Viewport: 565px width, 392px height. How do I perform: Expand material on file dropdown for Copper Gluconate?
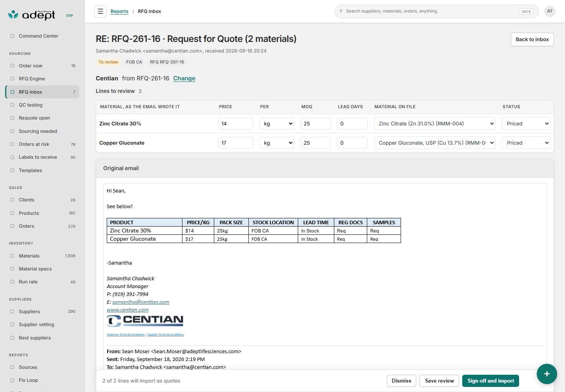(x=435, y=143)
